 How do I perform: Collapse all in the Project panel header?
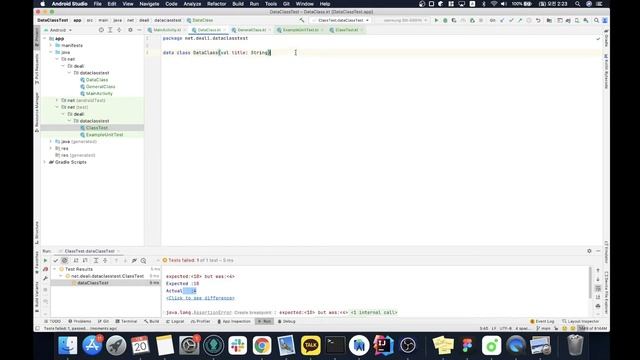click(x=119, y=30)
